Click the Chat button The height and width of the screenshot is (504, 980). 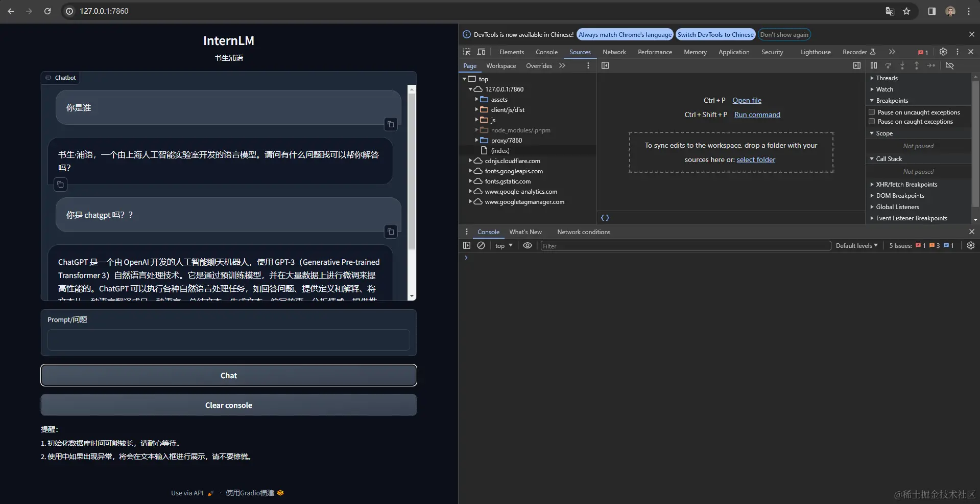pos(229,375)
